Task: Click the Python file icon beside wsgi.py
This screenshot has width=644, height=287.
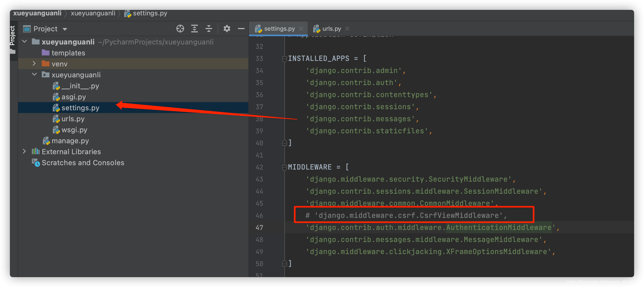Action: point(56,130)
